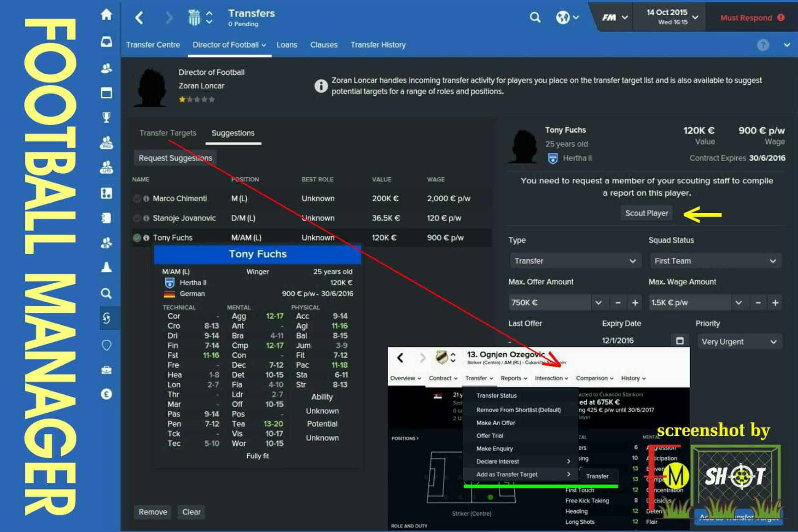Image resolution: width=798 pixels, height=532 pixels.
Task: Switch to the Transfer Centre tab
Action: [x=153, y=45]
